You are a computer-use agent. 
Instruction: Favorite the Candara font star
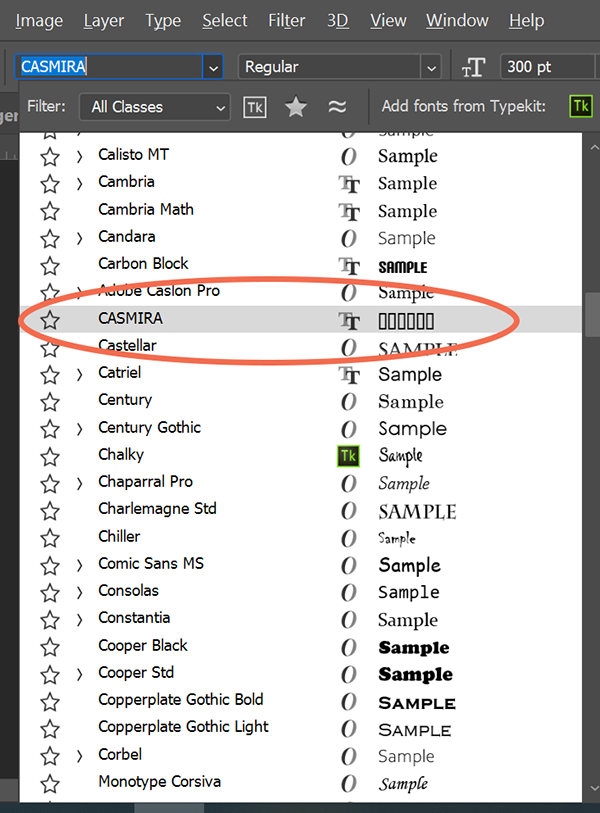50,239
